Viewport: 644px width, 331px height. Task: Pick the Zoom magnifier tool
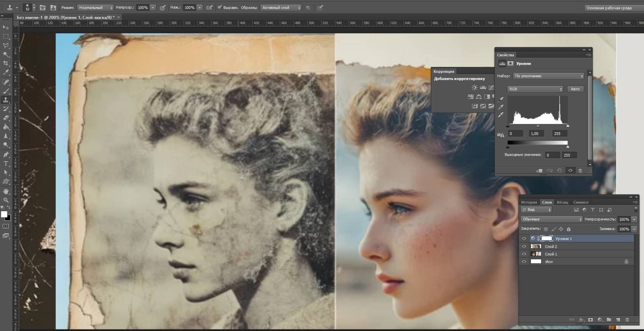tap(6, 200)
